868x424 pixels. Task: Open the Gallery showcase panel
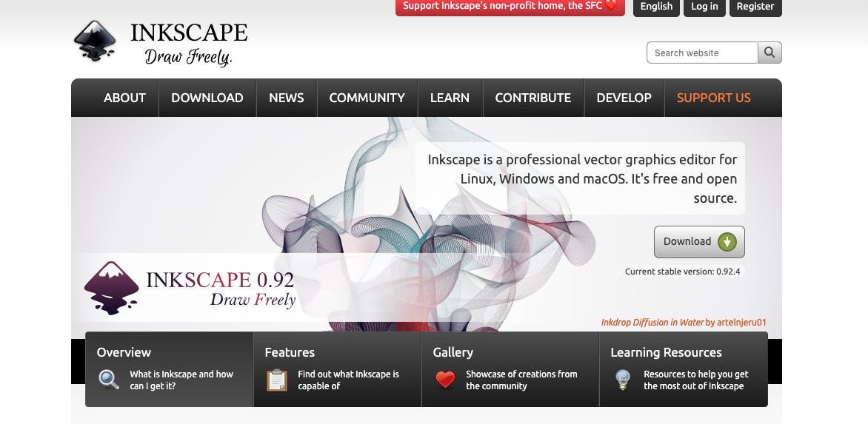(x=510, y=369)
